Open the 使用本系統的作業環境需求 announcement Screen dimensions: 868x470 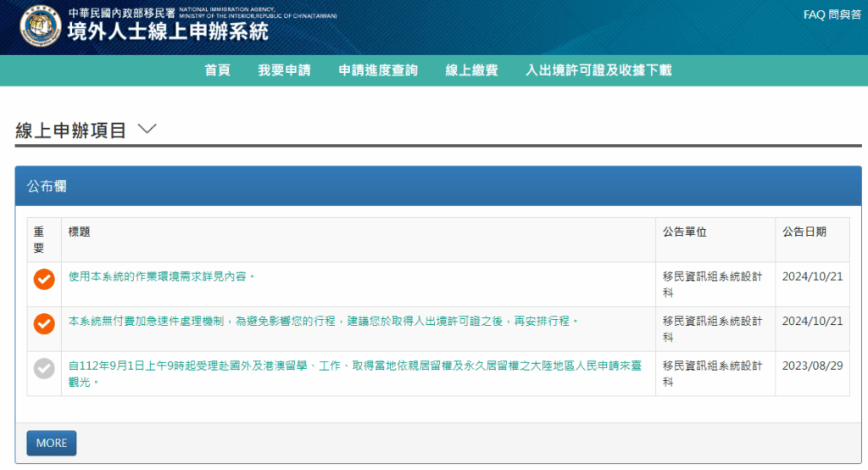pyautogui.click(x=162, y=277)
